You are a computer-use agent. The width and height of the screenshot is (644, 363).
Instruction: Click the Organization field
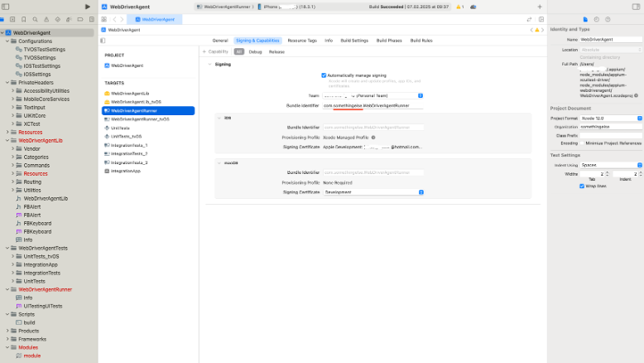tap(611, 127)
